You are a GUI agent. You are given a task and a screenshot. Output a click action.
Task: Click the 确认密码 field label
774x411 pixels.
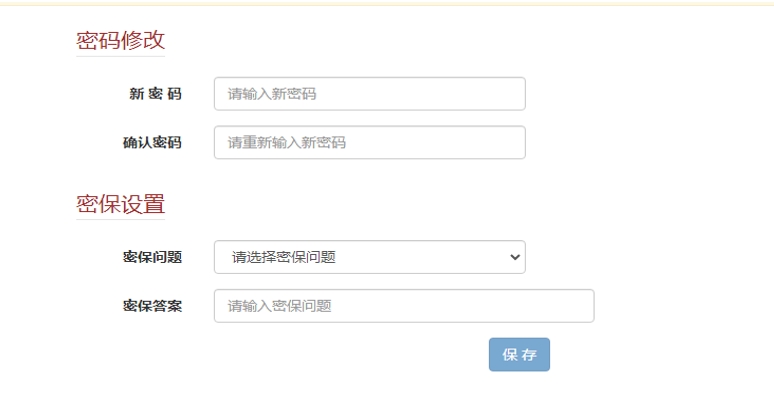click(x=152, y=142)
